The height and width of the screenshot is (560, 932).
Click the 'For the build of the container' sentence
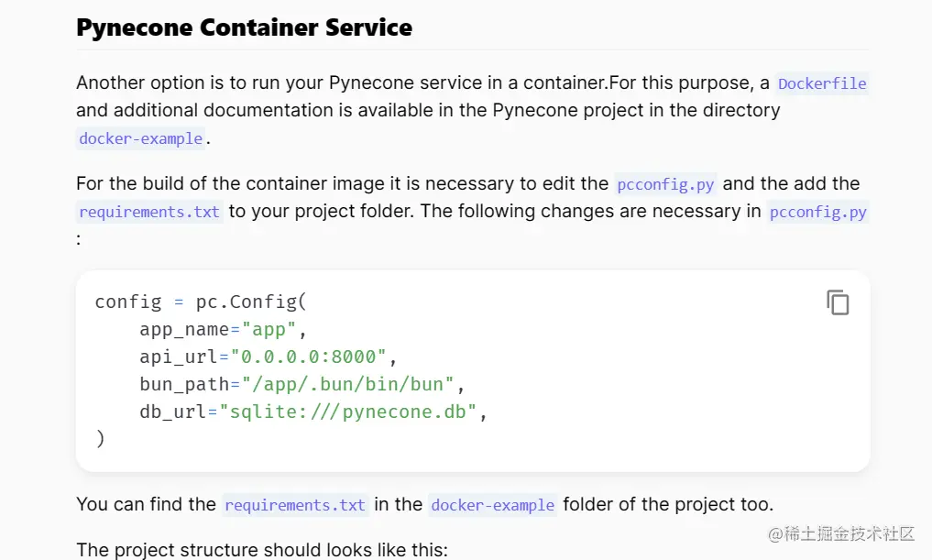click(342, 184)
